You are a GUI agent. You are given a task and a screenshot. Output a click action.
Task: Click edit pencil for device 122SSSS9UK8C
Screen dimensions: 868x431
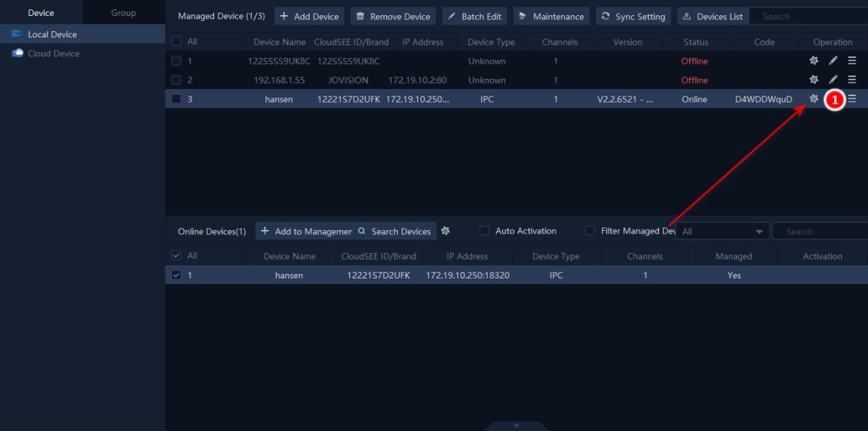pos(833,61)
